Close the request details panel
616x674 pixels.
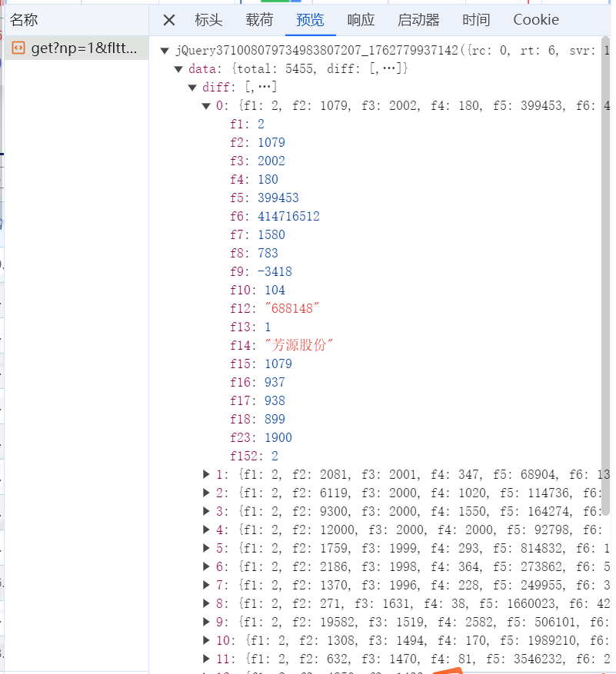pyautogui.click(x=169, y=20)
